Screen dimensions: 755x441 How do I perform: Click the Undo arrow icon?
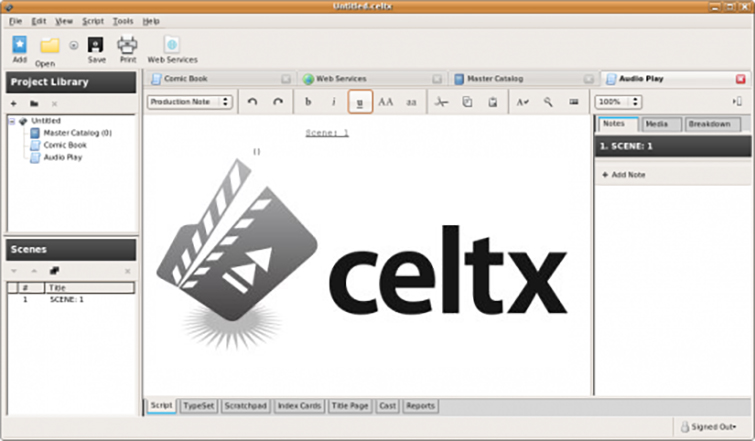254,102
